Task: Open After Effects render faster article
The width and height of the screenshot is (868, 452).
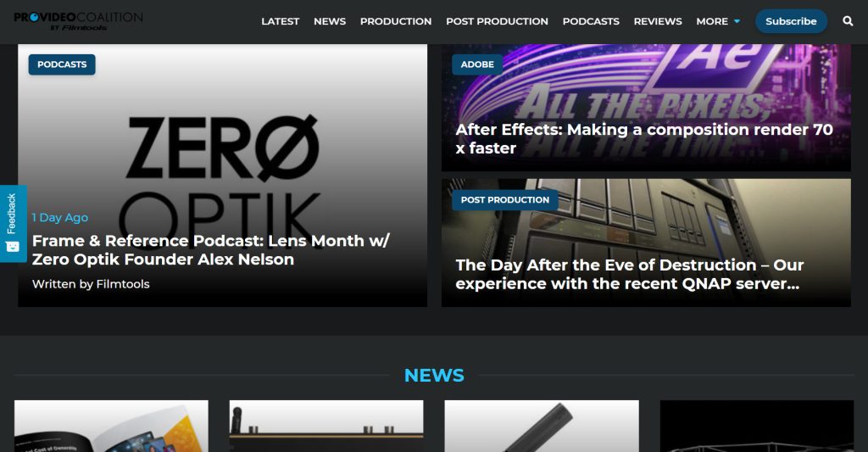Action: pos(644,138)
